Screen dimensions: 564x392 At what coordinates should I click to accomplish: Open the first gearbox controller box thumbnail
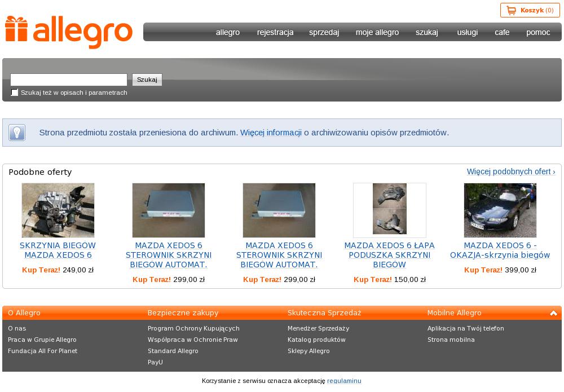pos(168,210)
